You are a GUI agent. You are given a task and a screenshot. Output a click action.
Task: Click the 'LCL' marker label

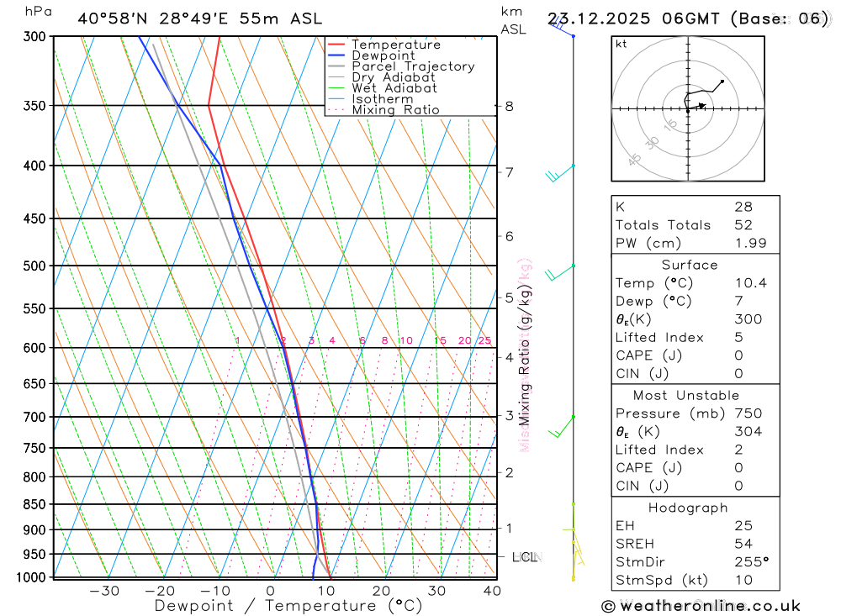pos(525,557)
